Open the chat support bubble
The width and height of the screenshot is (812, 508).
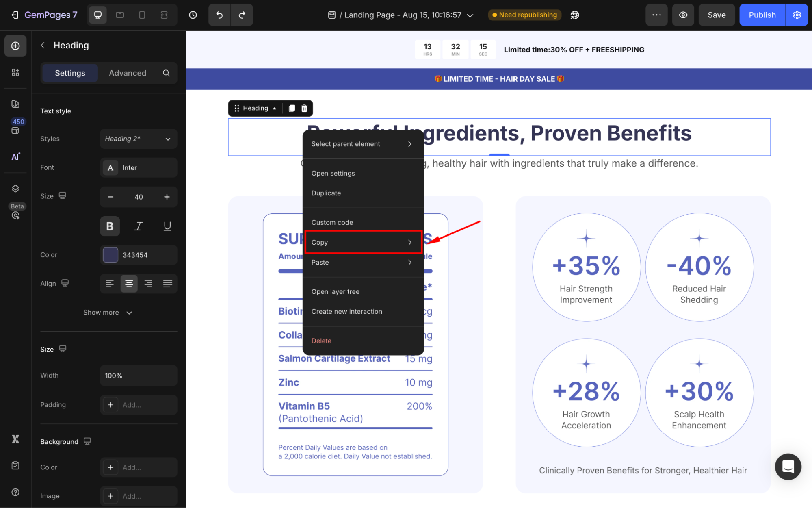788,467
